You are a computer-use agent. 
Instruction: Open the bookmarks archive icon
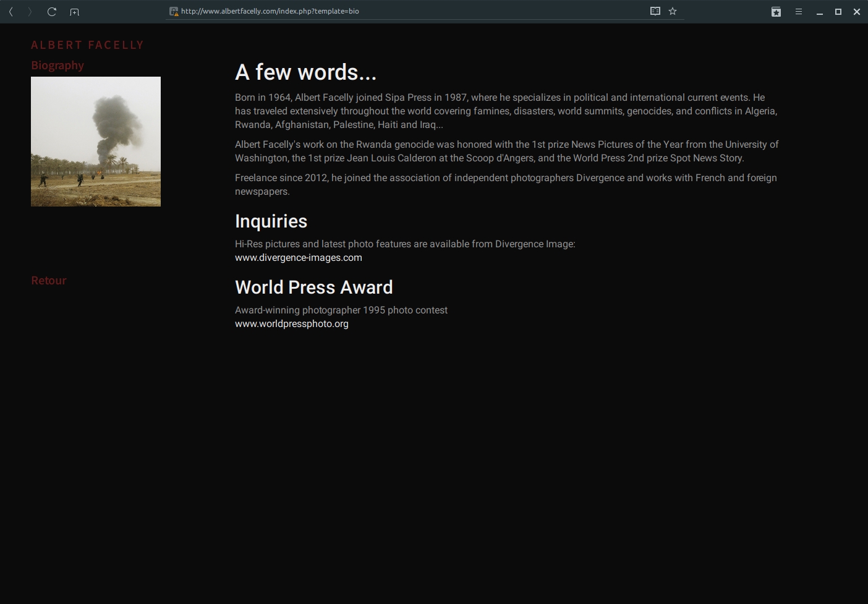pos(777,12)
